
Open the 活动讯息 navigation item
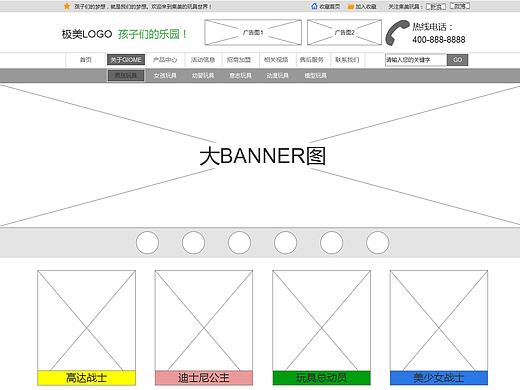click(203, 60)
